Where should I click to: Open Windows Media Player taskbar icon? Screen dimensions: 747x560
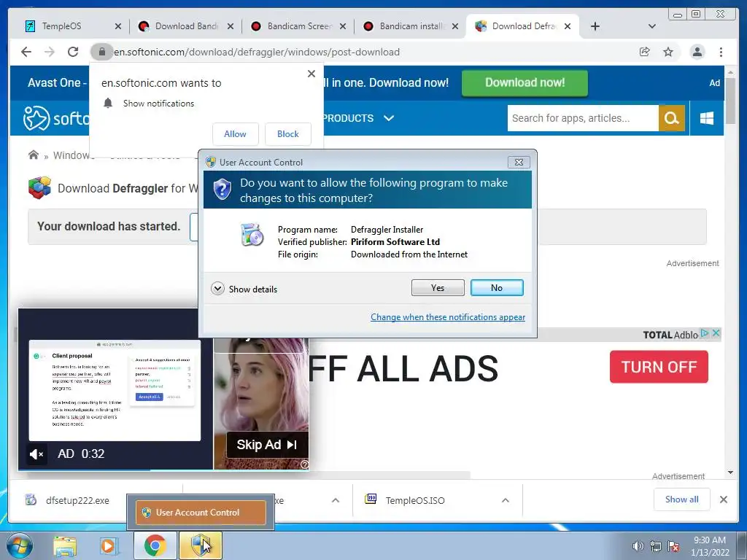[109, 546]
